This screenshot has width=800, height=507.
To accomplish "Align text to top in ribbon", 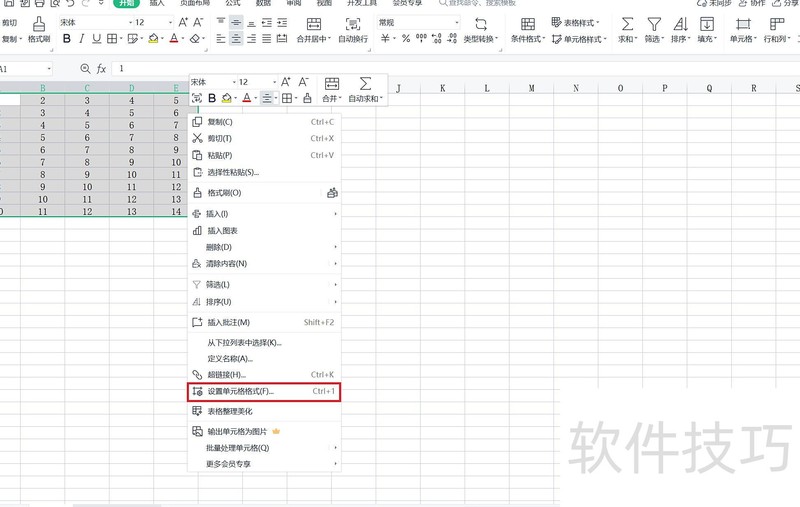I will 221,22.
